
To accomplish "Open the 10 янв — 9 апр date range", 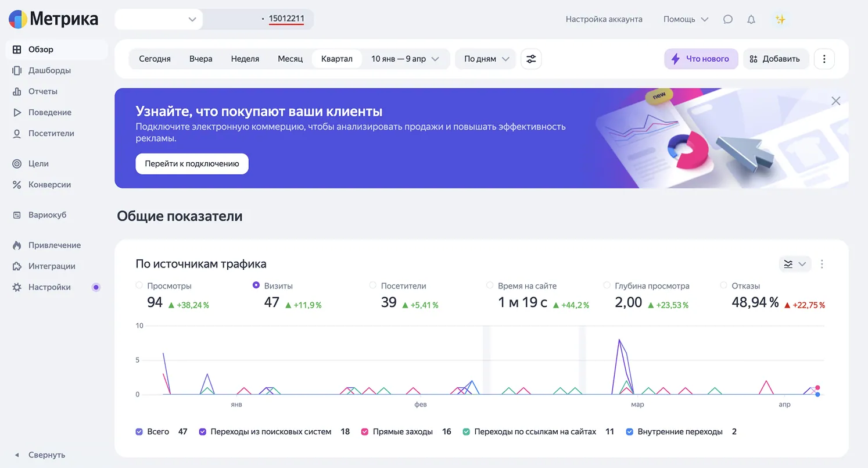I will coord(406,59).
